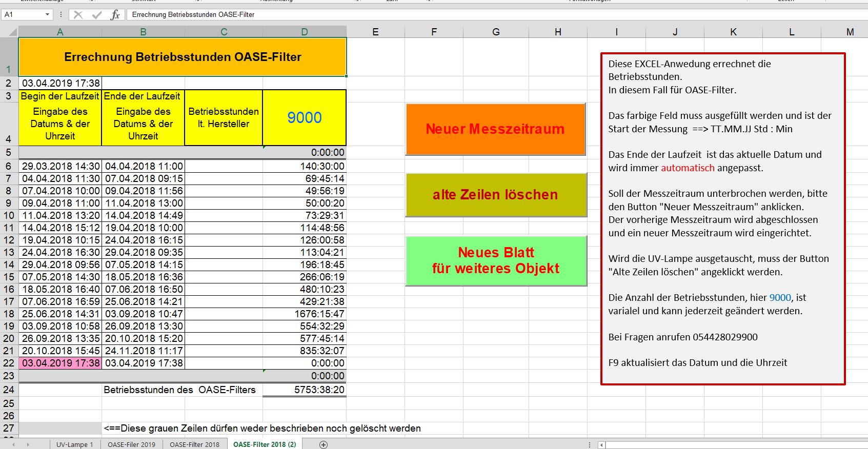
Task: Switch to the OASE-Filter 2018 sheet tab
Action: point(194,444)
